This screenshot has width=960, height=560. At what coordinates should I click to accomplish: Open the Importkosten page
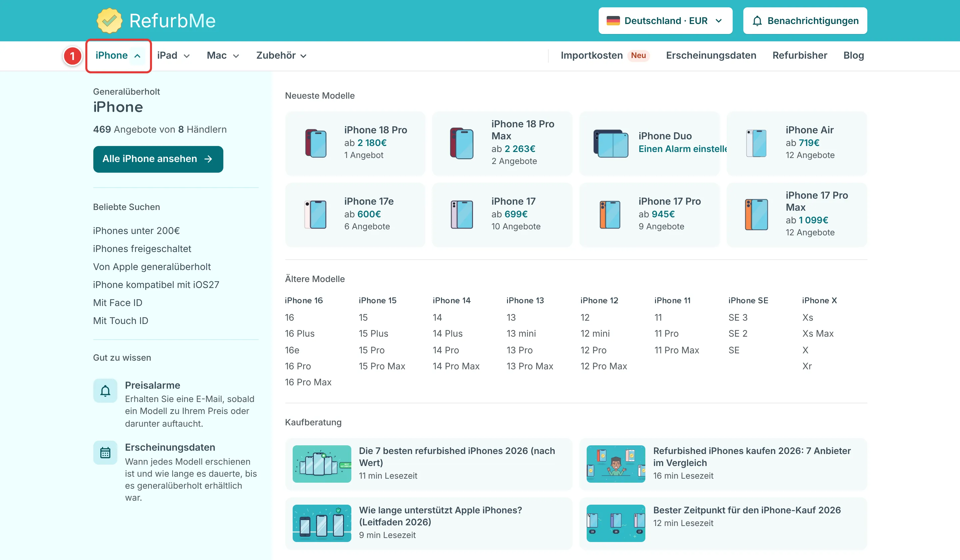pyautogui.click(x=591, y=56)
